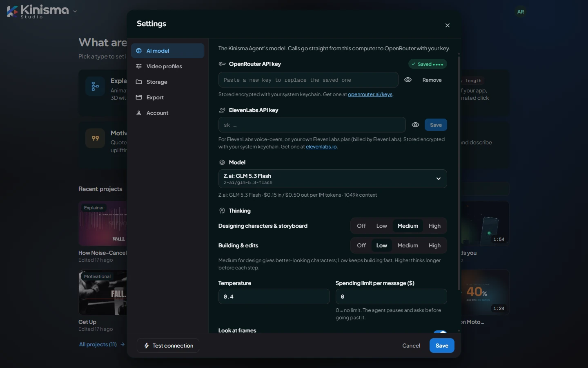Click the Thinking section head icon
This screenshot has height=368, width=588.
click(x=222, y=211)
